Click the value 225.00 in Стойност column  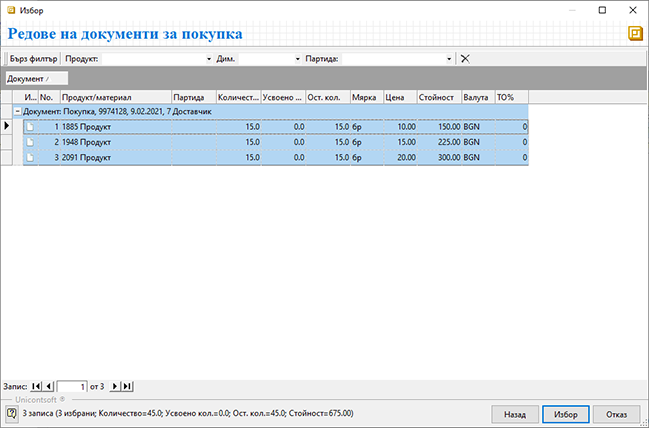tap(439, 142)
